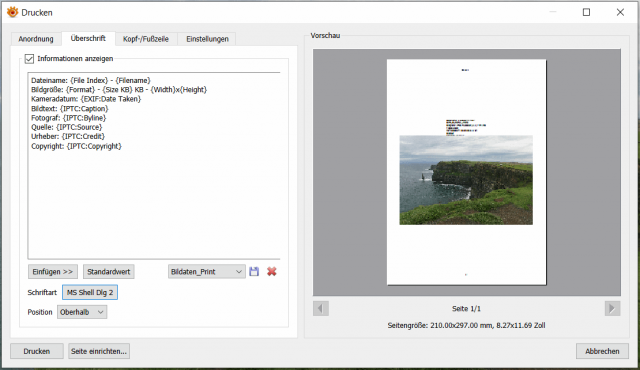Select the Einstellungen tab

click(x=207, y=39)
